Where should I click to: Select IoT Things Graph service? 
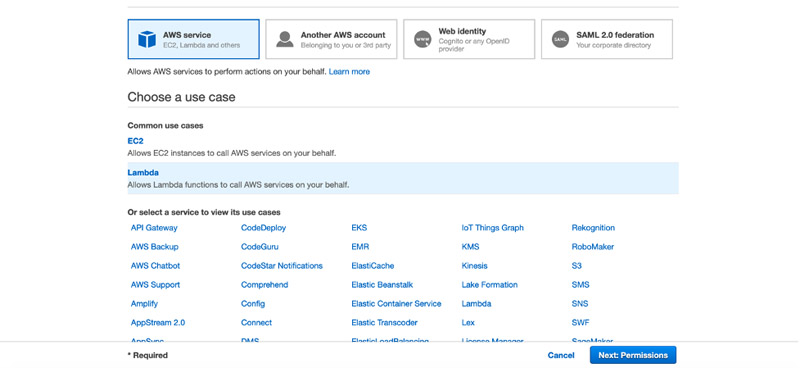(492, 228)
